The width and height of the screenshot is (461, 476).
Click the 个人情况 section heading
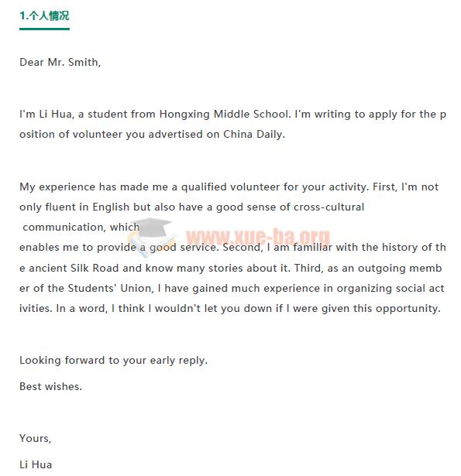click(x=44, y=15)
